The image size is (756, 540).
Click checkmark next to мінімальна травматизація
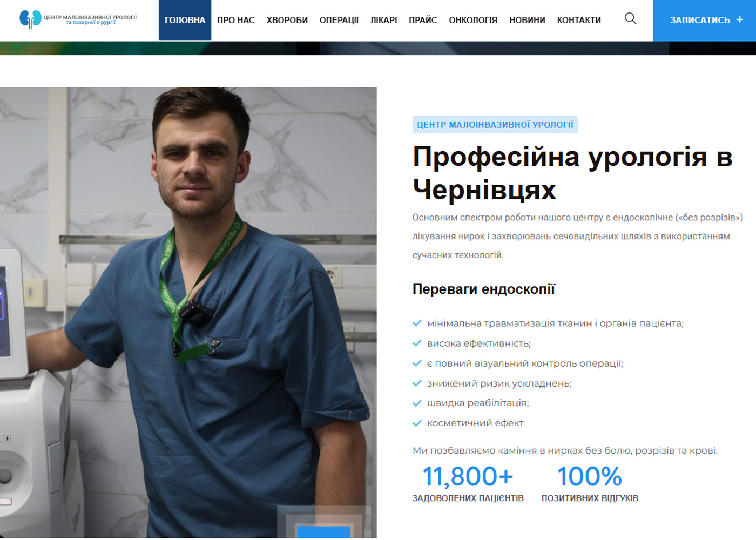(x=417, y=323)
